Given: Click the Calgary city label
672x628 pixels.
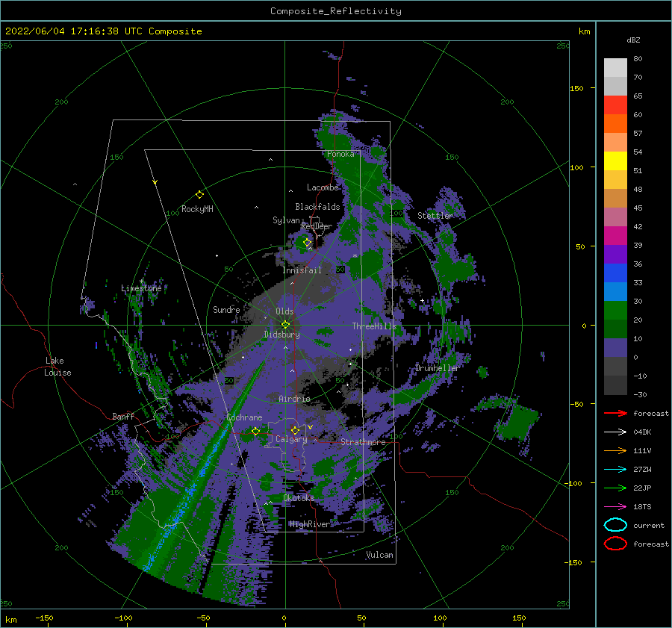Looking at the screenshot, I should click(291, 439).
